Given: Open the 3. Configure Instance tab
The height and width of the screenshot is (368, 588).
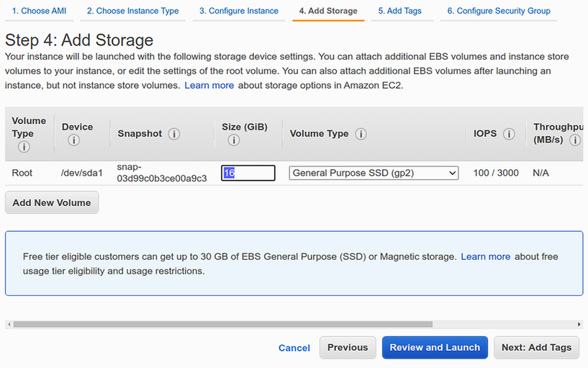Looking at the screenshot, I should 239,11.
